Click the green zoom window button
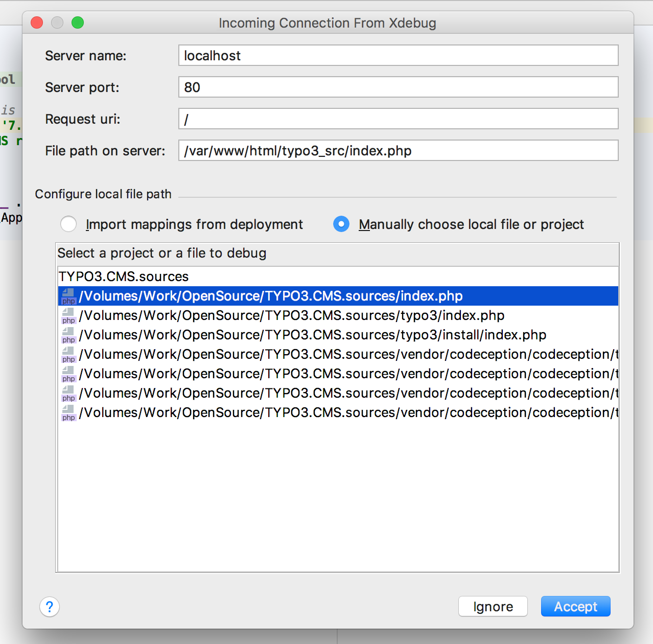Viewport: 653px width, 644px height. pos(78,22)
